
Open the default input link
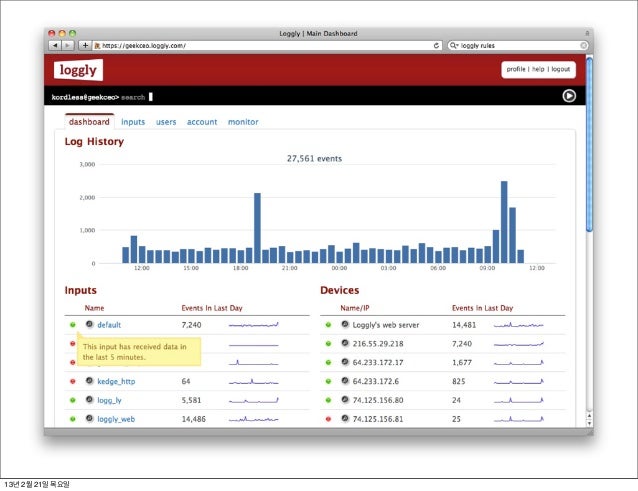[109, 325]
